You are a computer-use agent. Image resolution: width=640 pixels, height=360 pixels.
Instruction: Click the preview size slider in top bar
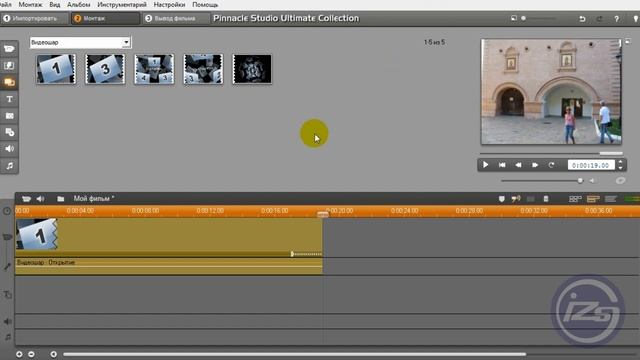click(538, 18)
